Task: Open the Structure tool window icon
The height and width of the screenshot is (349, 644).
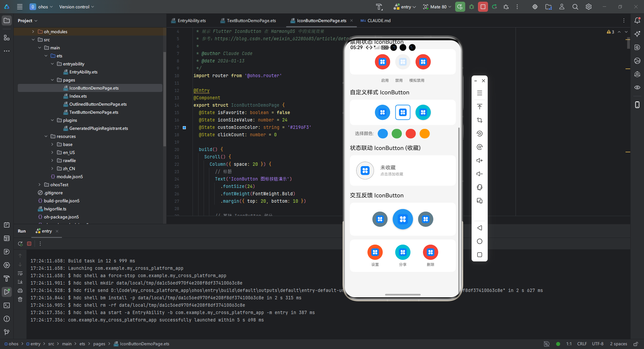Action: (7, 38)
